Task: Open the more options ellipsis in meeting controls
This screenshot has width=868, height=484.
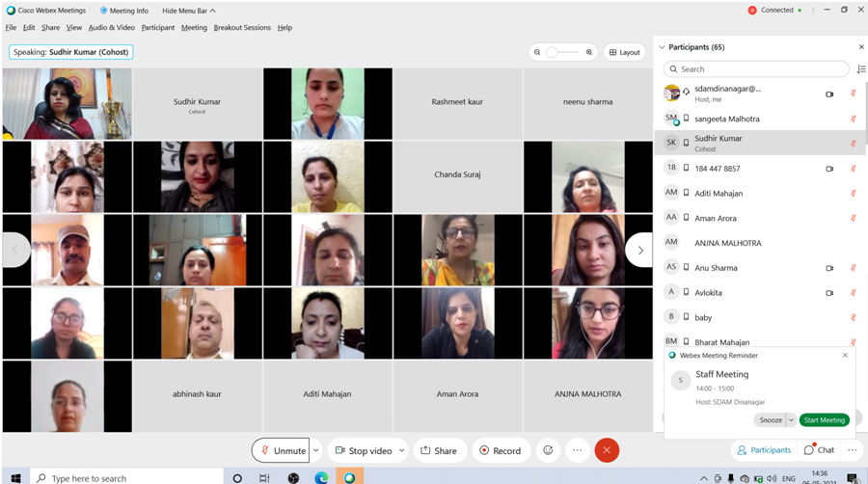Action: click(577, 450)
